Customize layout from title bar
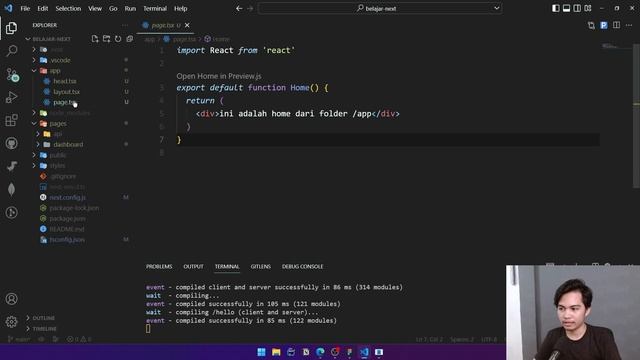Screen dimensions: 640x360 588,8
